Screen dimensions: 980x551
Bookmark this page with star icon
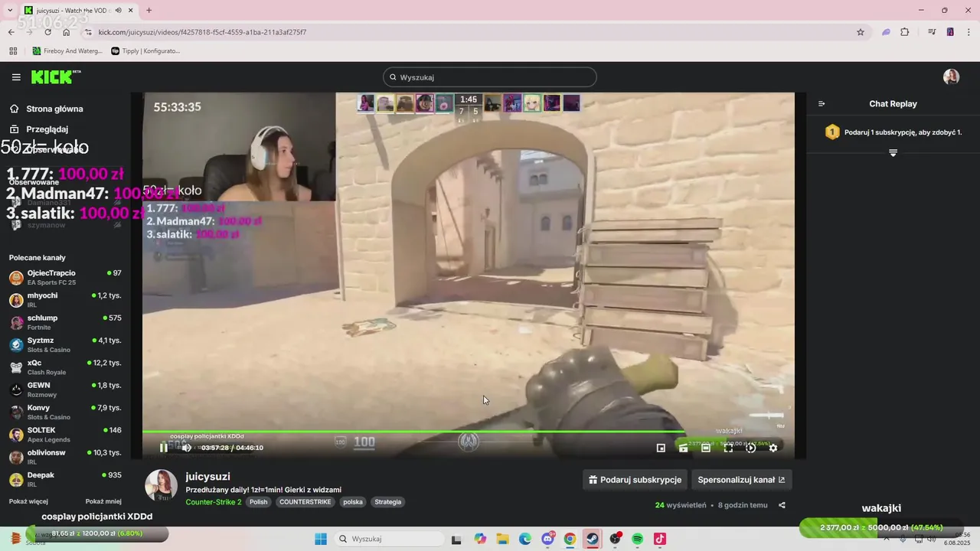861,32
